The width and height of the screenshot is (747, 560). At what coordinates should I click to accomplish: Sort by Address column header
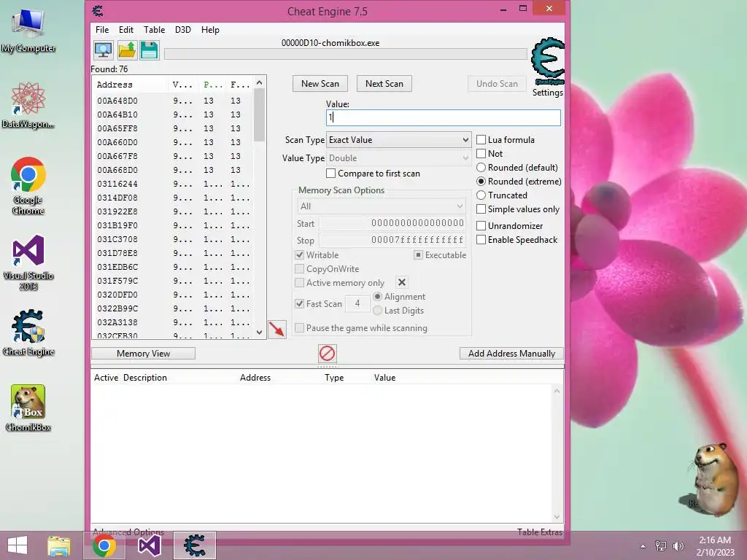[130, 85]
